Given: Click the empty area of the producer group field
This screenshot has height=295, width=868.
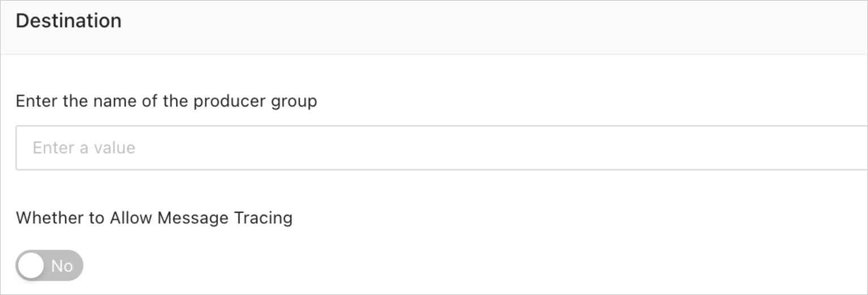Looking at the screenshot, I should [x=510, y=148].
